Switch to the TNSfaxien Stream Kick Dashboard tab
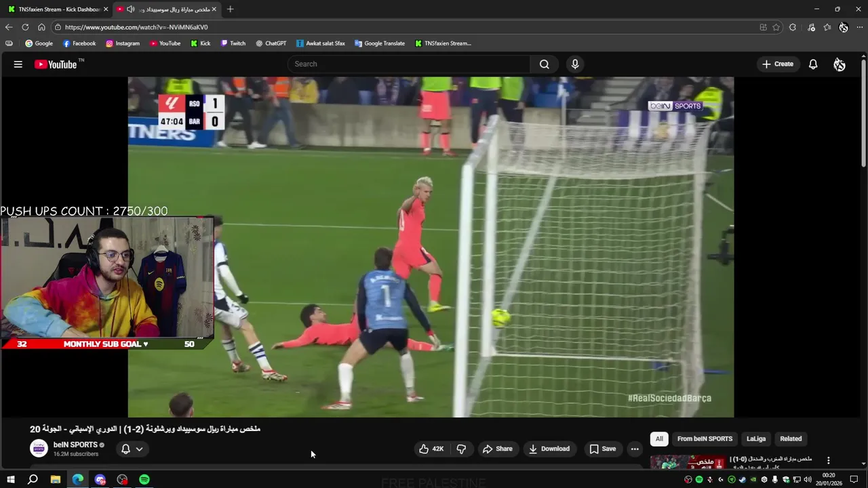Screen dimensions: 868x488 coord(55,9)
